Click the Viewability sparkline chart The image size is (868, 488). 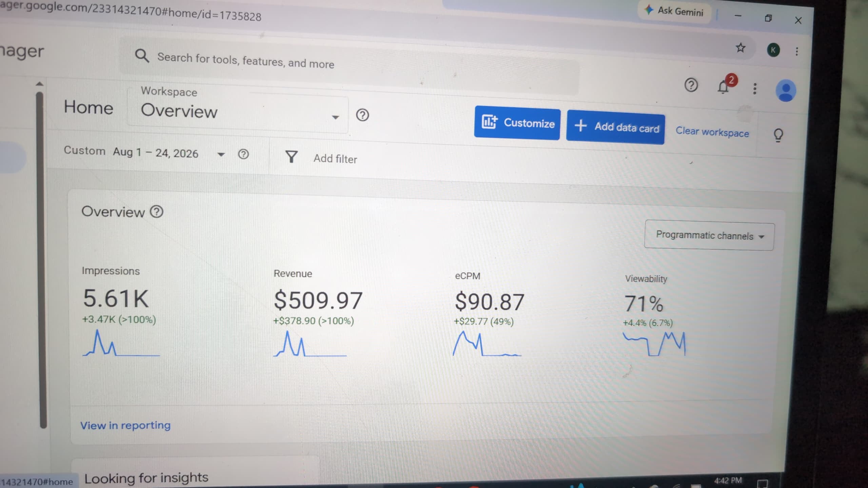coord(654,344)
